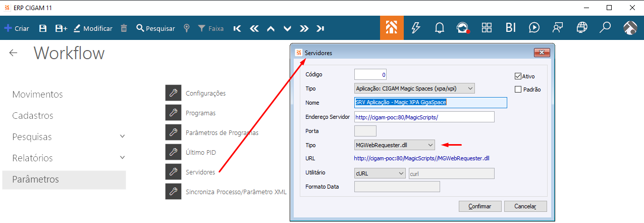Click the Cancelar button
This screenshot has height=223, width=644.
coord(525,206)
